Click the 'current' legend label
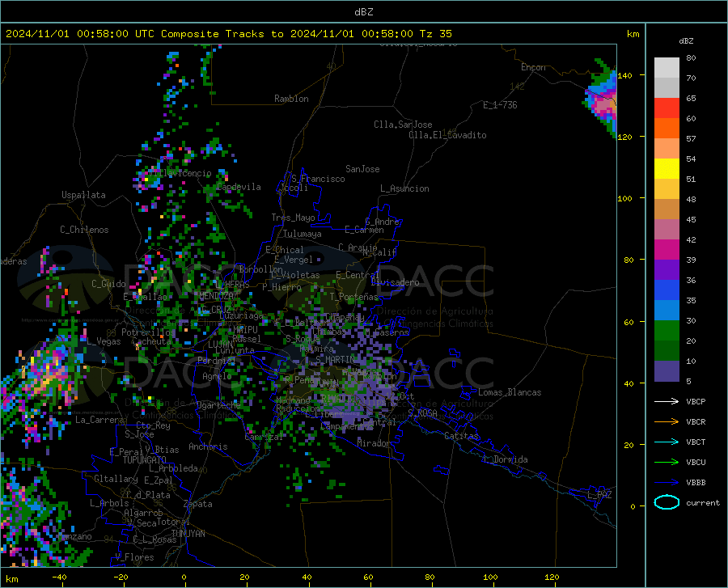This screenshot has width=728, height=588. (703, 502)
